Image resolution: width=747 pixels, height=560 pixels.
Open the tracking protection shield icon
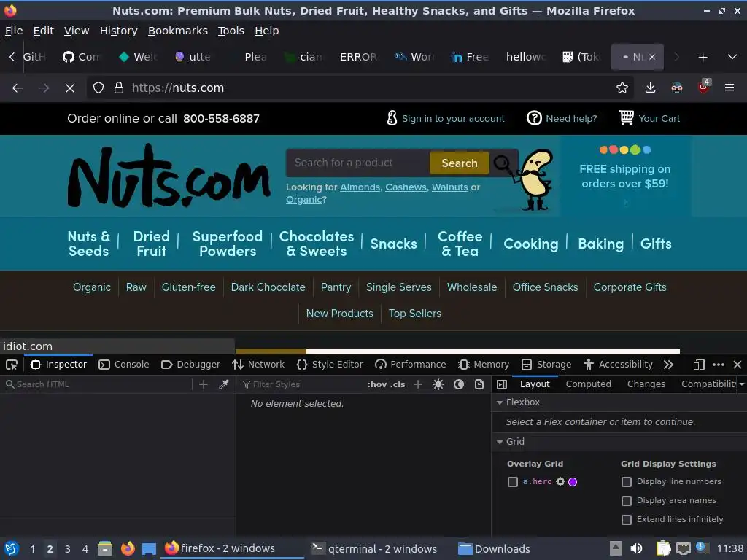[x=98, y=87]
